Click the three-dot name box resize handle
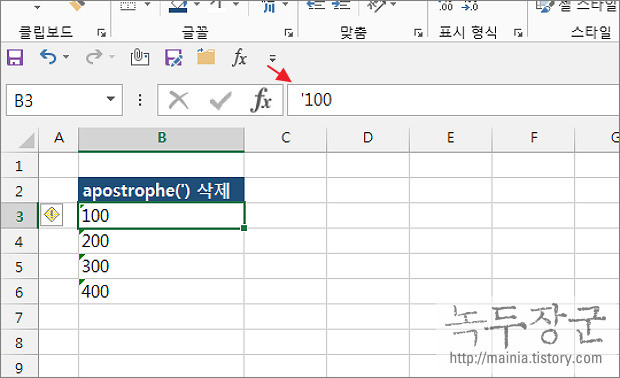The height and width of the screenshot is (378, 620). point(140,100)
